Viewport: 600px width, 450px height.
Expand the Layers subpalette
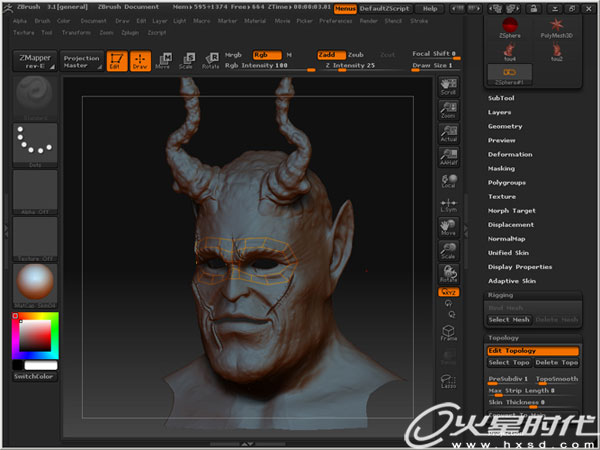pos(499,112)
